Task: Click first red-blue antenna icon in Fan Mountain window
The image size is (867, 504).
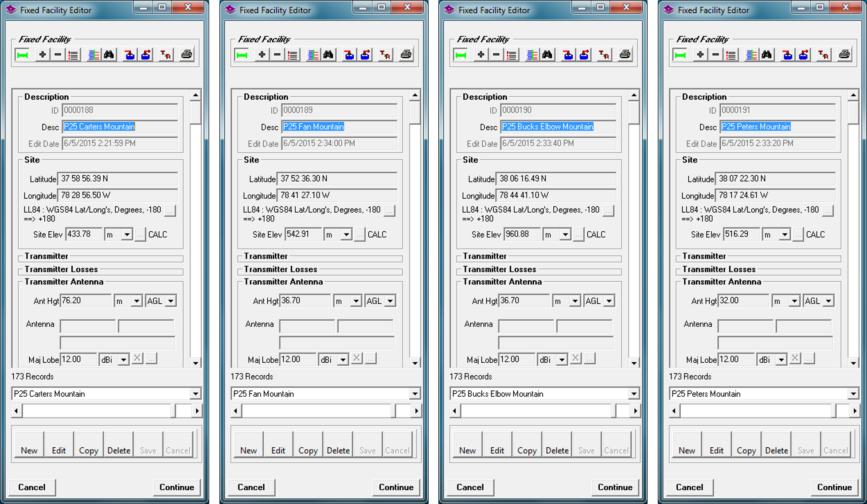Action: (349, 55)
